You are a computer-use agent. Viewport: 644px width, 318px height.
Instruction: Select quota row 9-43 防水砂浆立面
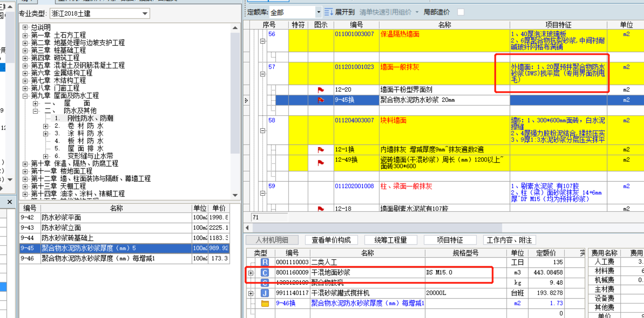tap(124, 228)
